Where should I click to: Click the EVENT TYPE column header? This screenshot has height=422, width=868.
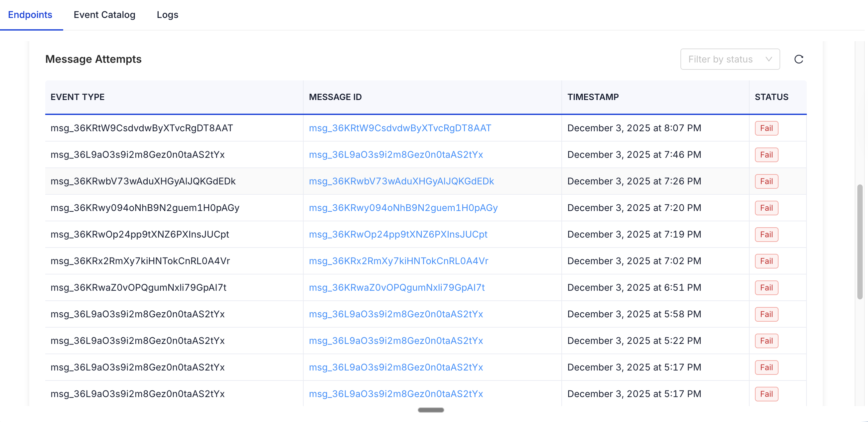click(x=77, y=97)
